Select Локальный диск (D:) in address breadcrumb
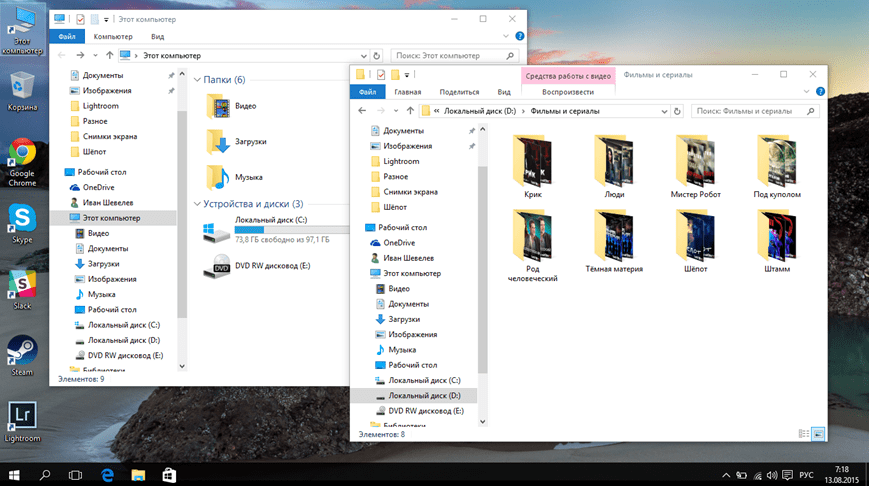 pyautogui.click(x=479, y=110)
